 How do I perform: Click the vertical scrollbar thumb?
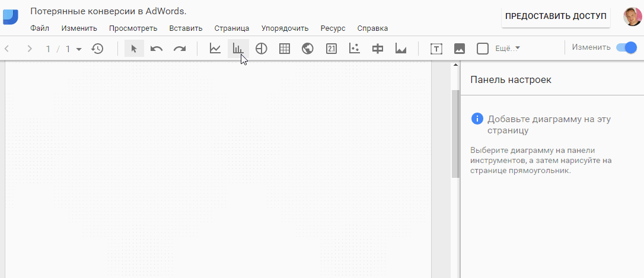(x=455, y=134)
